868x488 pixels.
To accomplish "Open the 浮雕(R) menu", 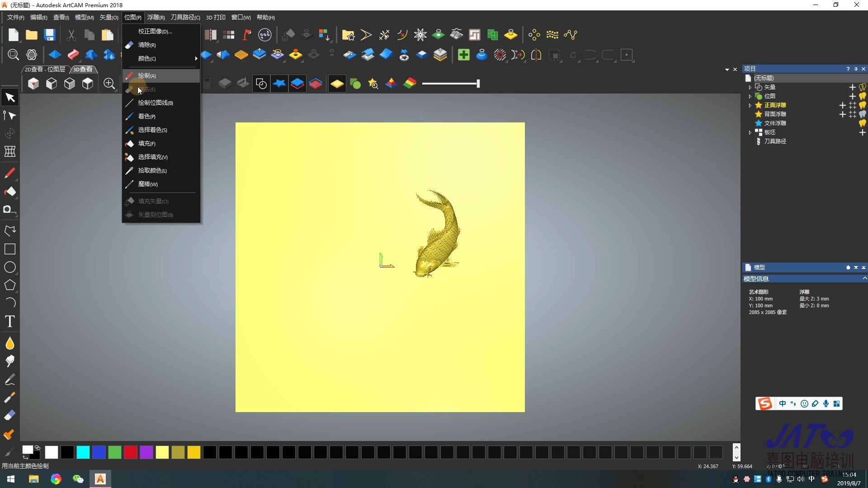I will point(156,17).
